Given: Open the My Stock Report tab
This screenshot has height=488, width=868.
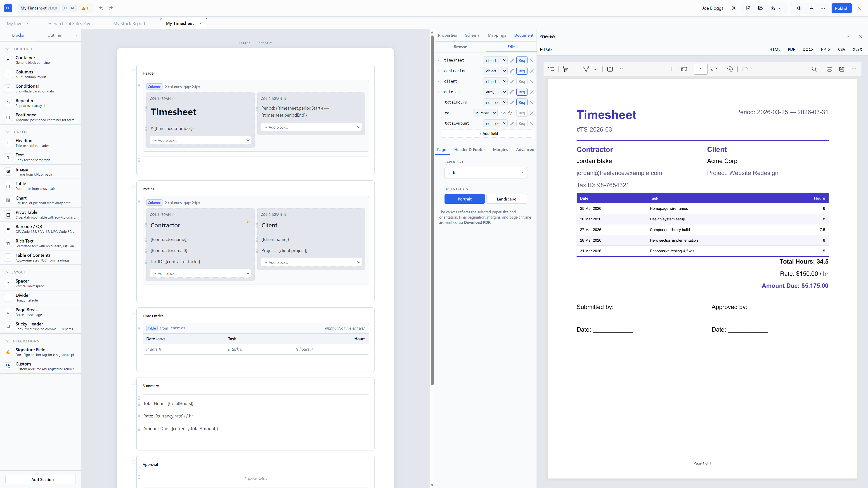Looking at the screenshot, I should click(x=129, y=23).
